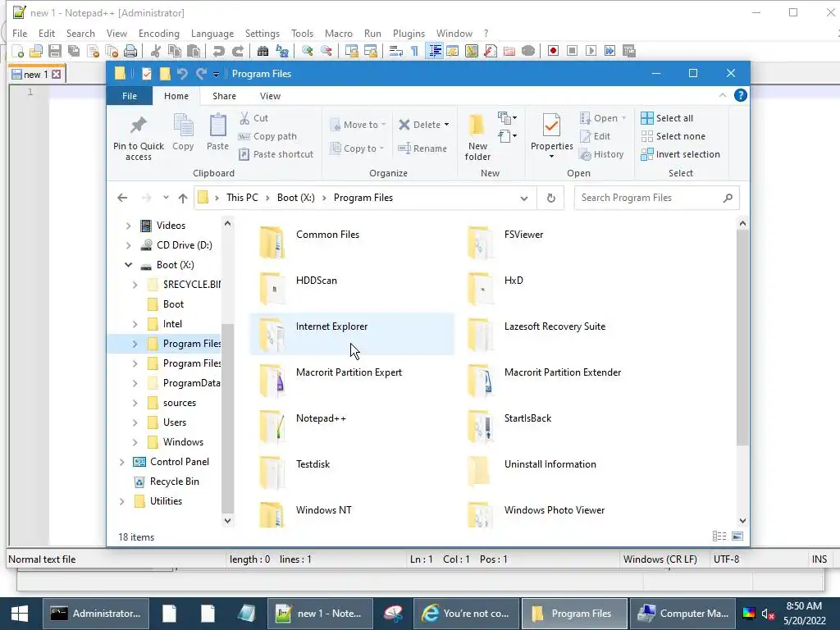Toggle indent guide icon in Notepad++ toolbar

(x=435, y=51)
